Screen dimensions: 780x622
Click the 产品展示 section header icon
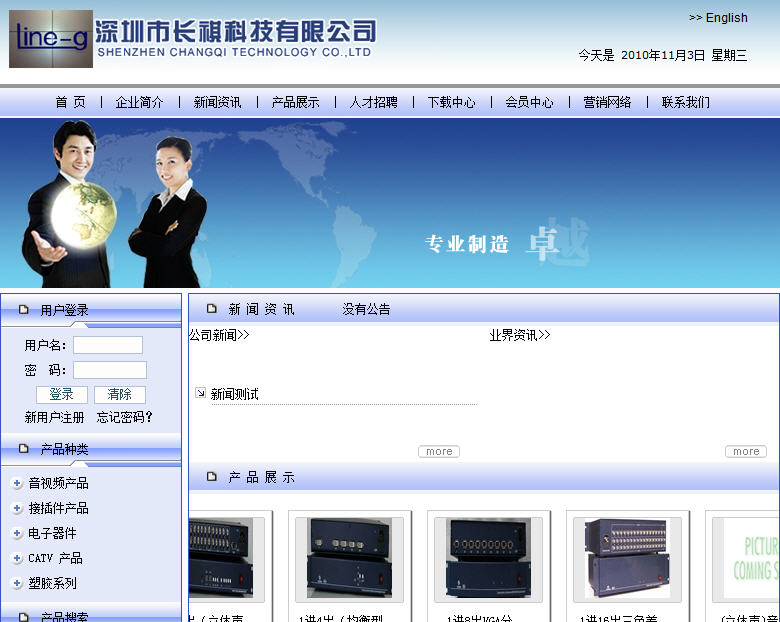pos(211,477)
